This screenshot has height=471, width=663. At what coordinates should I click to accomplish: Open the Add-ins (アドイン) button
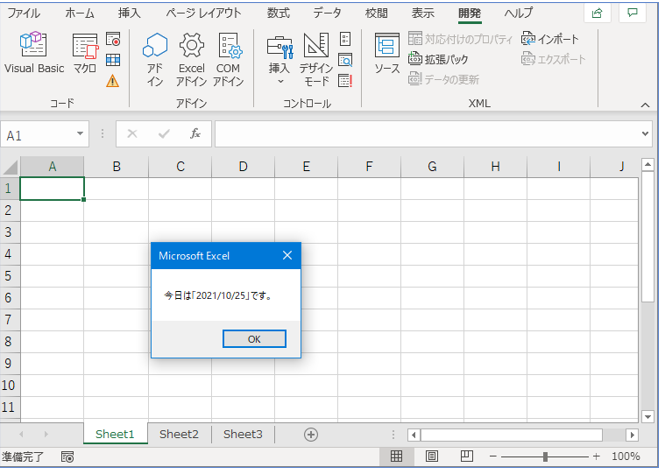[155, 59]
